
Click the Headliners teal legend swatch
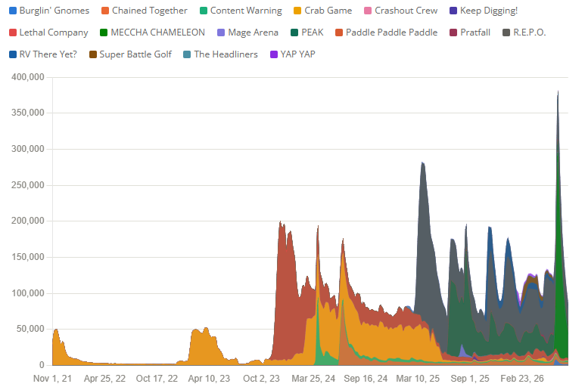187,54
